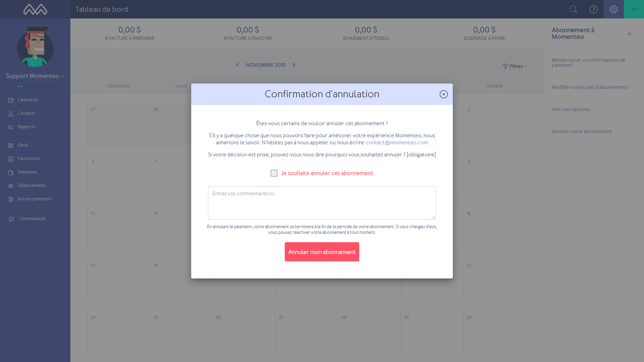
Task: Close the cancellation confirmation dialog
Action: 443,94
